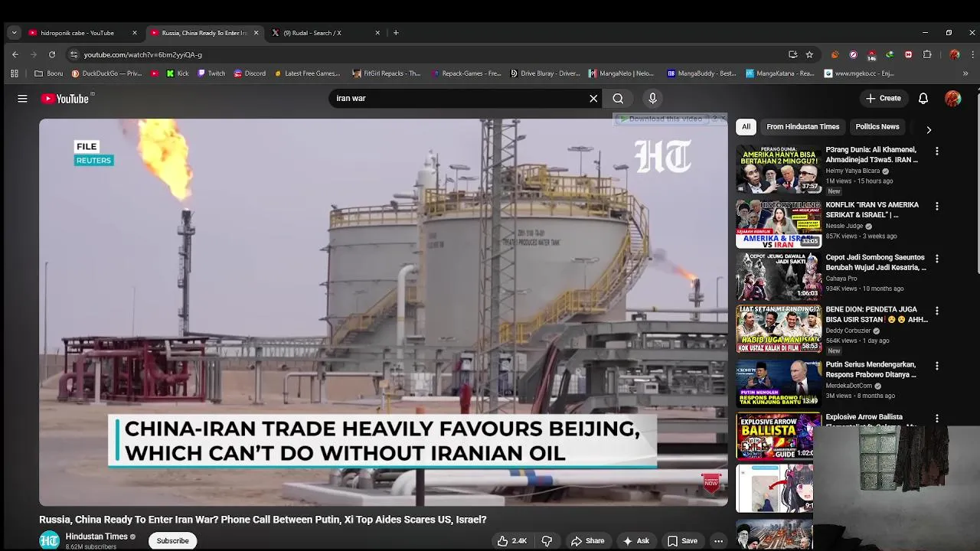Open a new browser tab

[396, 33]
